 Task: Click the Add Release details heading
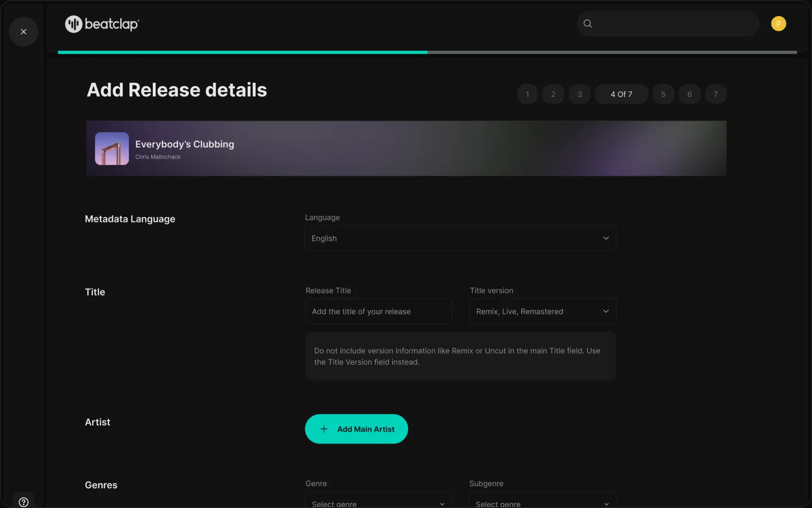coord(177,90)
